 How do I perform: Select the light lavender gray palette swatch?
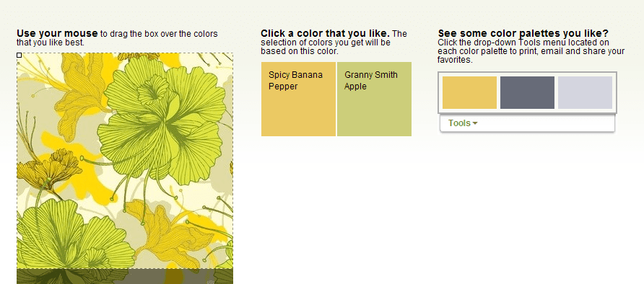(x=586, y=92)
